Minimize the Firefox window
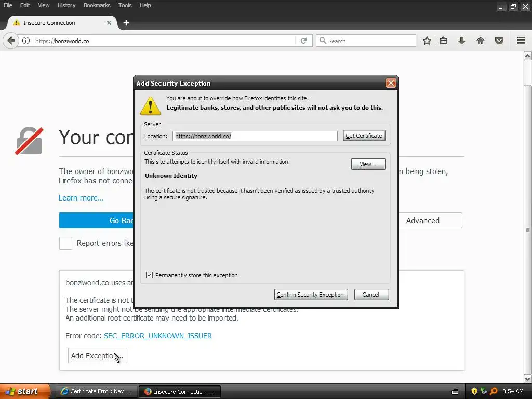The image size is (532, 399). 501,6
